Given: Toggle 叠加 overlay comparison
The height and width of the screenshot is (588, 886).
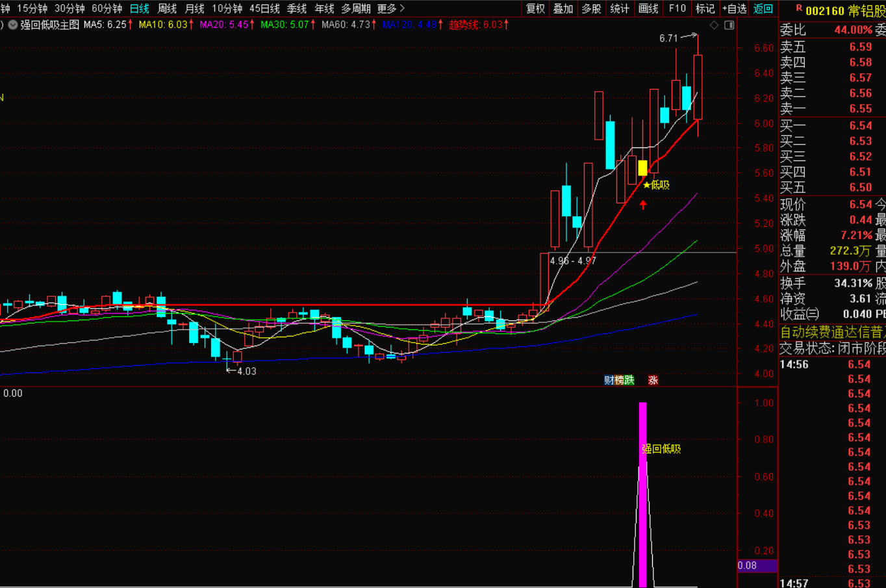Looking at the screenshot, I should 563,8.
